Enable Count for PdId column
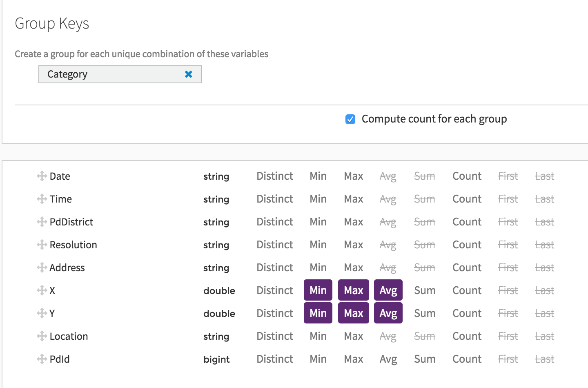Image resolution: width=588 pixels, height=388 pixels. (x=467, y=359)
